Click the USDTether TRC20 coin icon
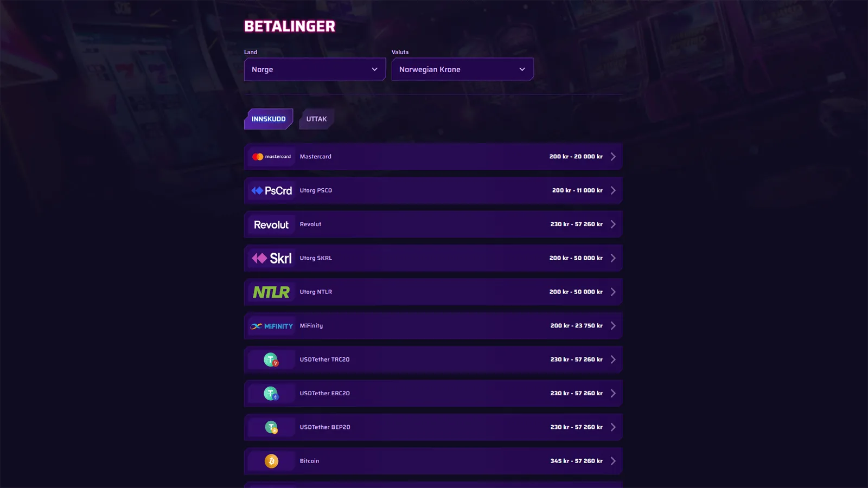The height and width of the screenshot is (488, 868). (271, 360)
